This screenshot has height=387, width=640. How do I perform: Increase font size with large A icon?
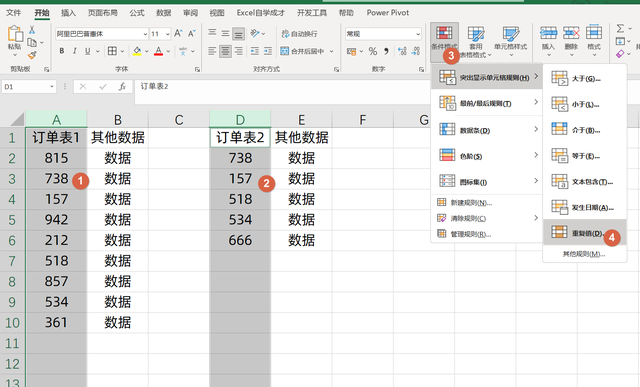(178, 33)
